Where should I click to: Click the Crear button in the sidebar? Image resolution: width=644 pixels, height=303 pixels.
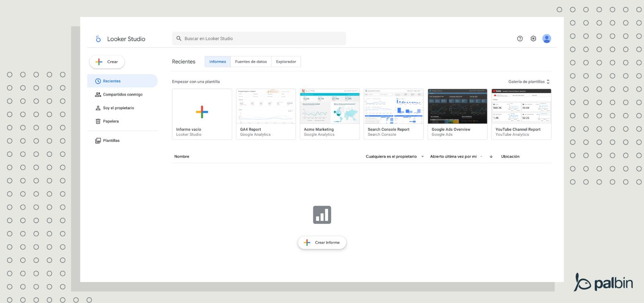click(107, 62)
